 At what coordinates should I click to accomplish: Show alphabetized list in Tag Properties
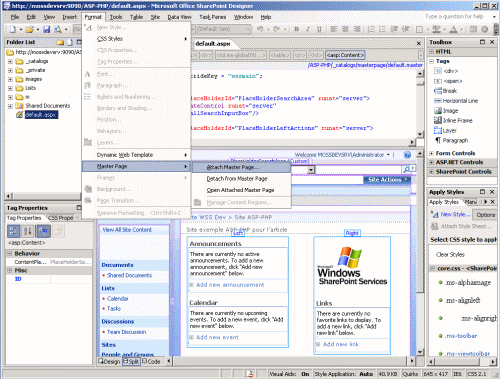point(28,231)
